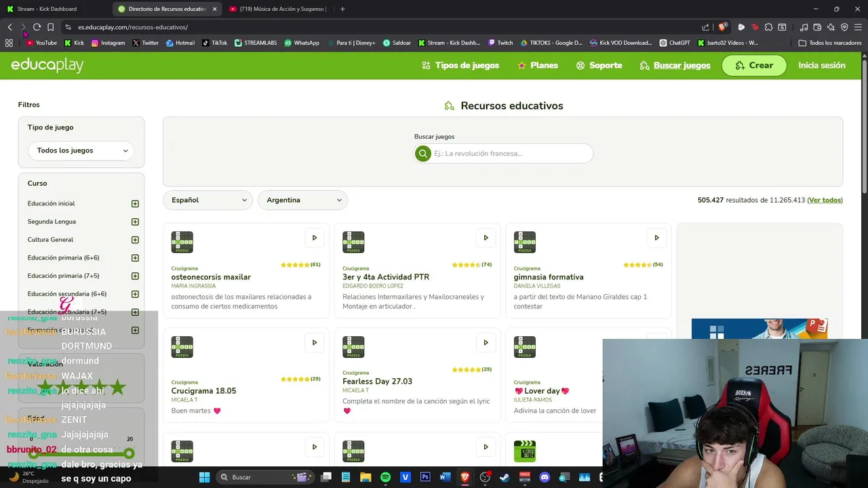Image resolution: width=868 pixels, height=488 pixels.
Task: Open Word from the taskbar
Action: (x=445, y=477)
